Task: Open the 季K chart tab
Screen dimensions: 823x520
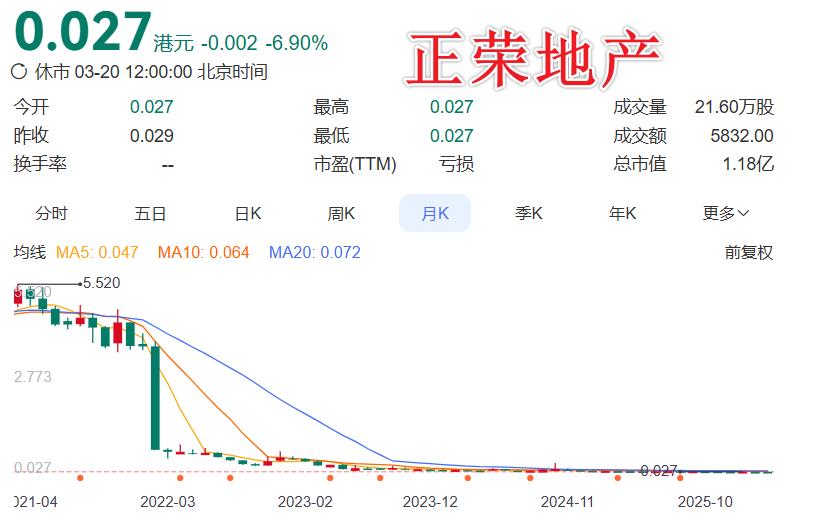Action: pos(529,214)
